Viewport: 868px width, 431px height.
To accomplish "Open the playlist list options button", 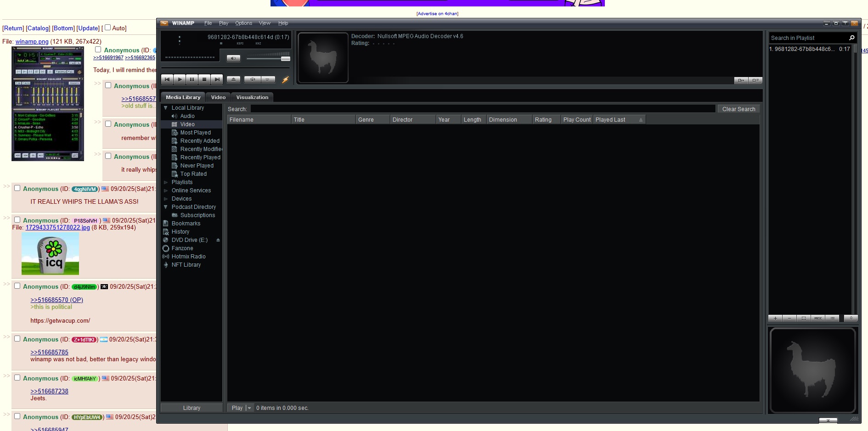I will pyautogui.click(x=832, y=318).
